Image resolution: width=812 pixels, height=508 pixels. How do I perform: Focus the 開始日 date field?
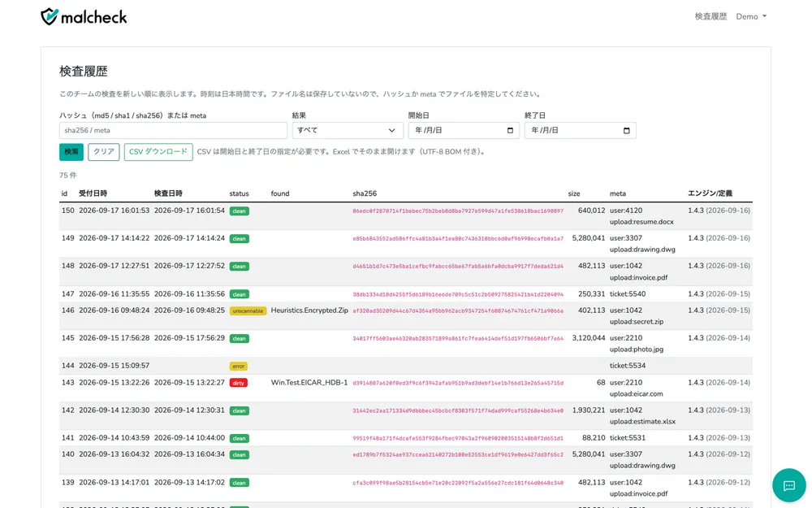click(464, 131)
